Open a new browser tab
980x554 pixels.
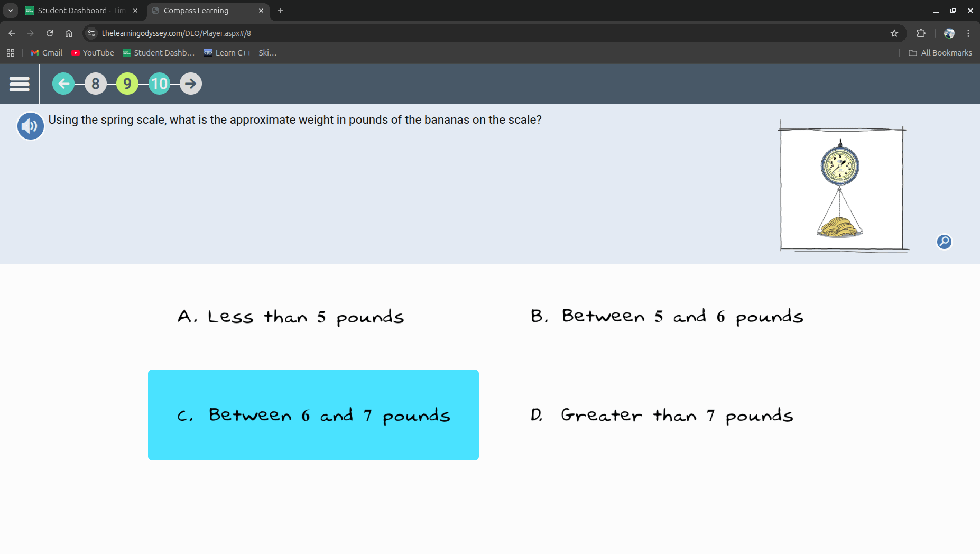(x=280, y=11)
